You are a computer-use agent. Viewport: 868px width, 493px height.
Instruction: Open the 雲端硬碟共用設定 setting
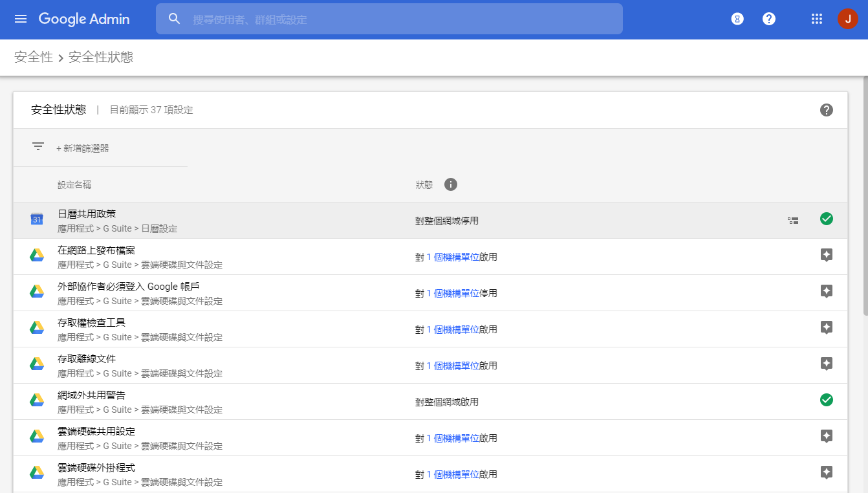(96, 431)
